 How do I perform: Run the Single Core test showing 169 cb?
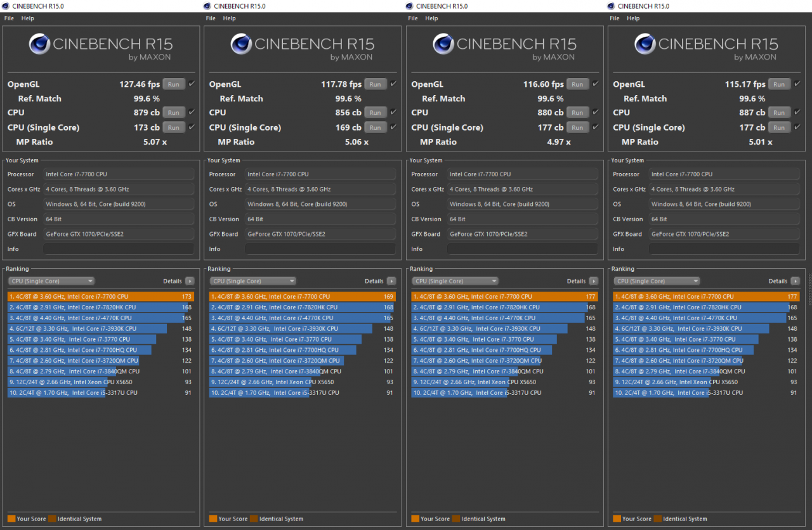click(x=376, y=127)
